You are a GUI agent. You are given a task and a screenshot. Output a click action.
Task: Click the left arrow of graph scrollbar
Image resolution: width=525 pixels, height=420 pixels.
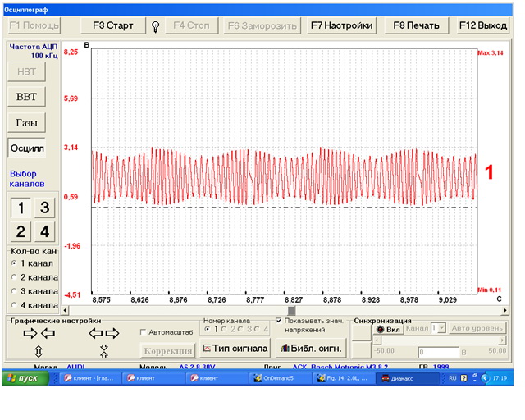tap(65, 310)
